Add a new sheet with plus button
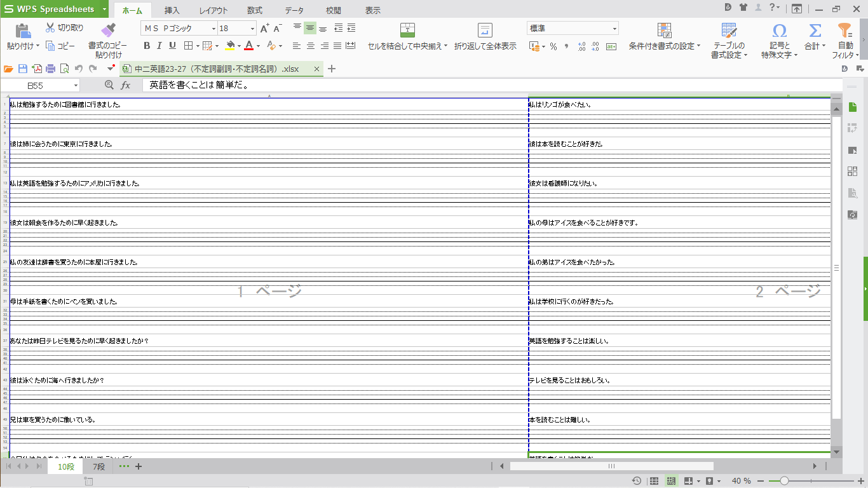Screen dimensions: 868x488 pos(139,467)
